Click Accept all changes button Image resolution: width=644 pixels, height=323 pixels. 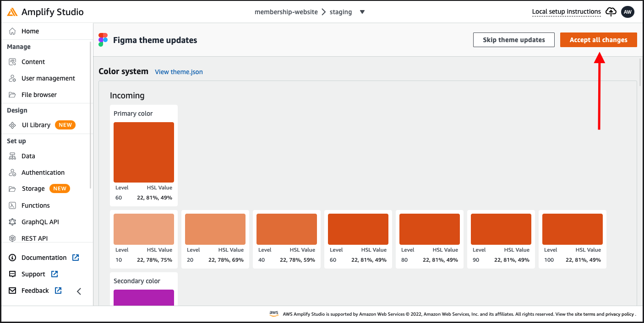(599, 40)
